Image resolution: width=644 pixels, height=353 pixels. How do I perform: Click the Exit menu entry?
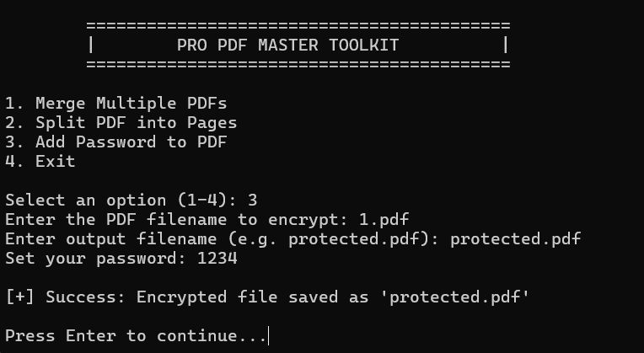tap(40, 162)
